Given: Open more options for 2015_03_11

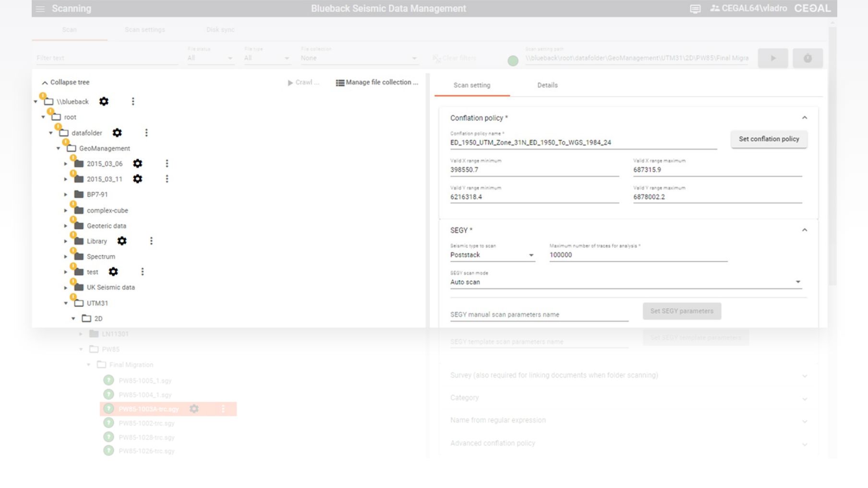Looking at the screenshot, I should (x=167, y=179).
